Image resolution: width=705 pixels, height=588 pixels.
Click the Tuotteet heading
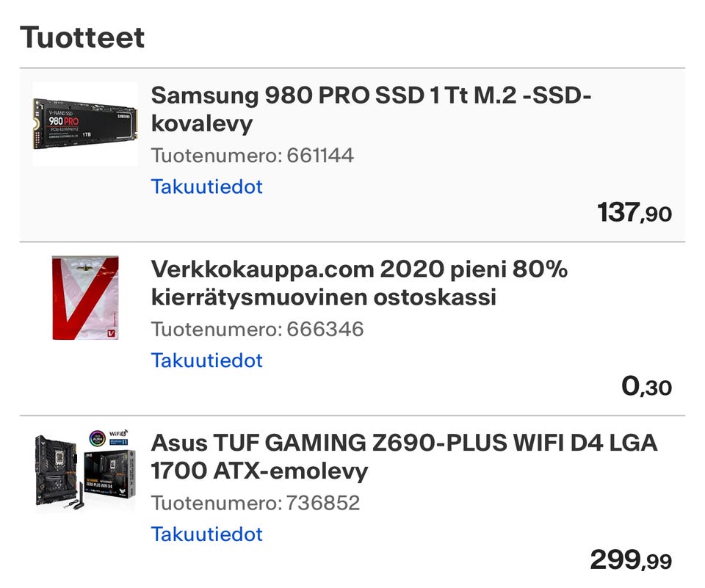[x=82, y=37]
